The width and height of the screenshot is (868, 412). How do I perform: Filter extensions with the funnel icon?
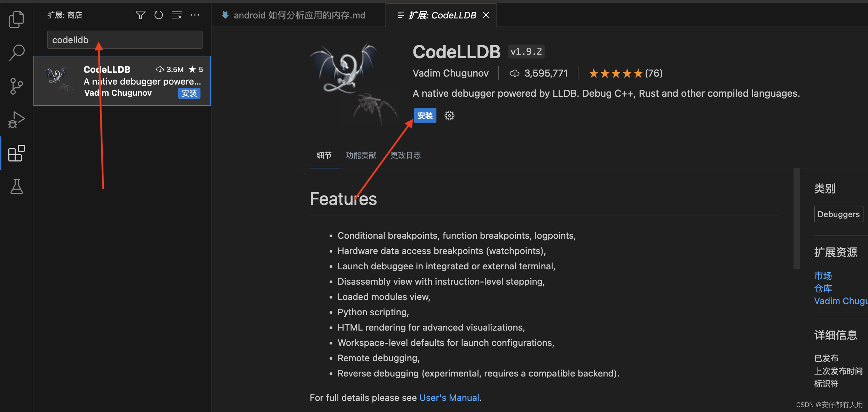140,15
